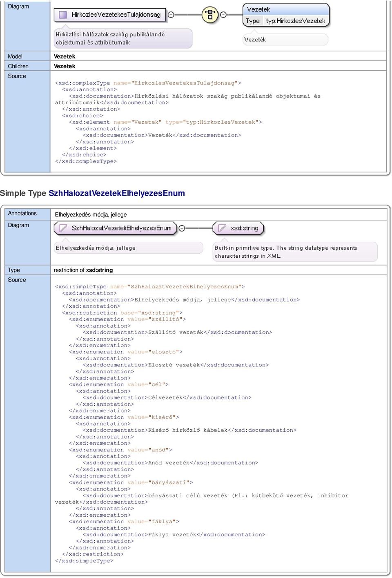Click the enumeration value "elosztó" source line
The image size is (392, 578).
[x=126, y=352]
